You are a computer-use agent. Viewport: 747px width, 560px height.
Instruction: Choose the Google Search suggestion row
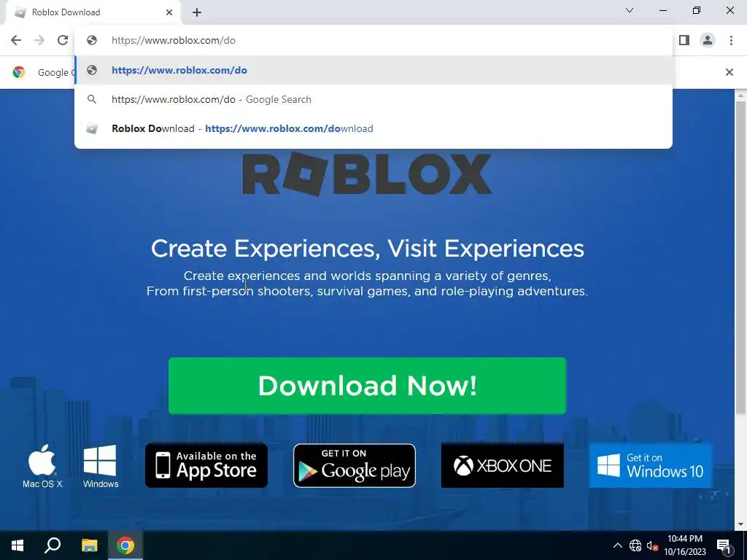(x=373, y=99)
